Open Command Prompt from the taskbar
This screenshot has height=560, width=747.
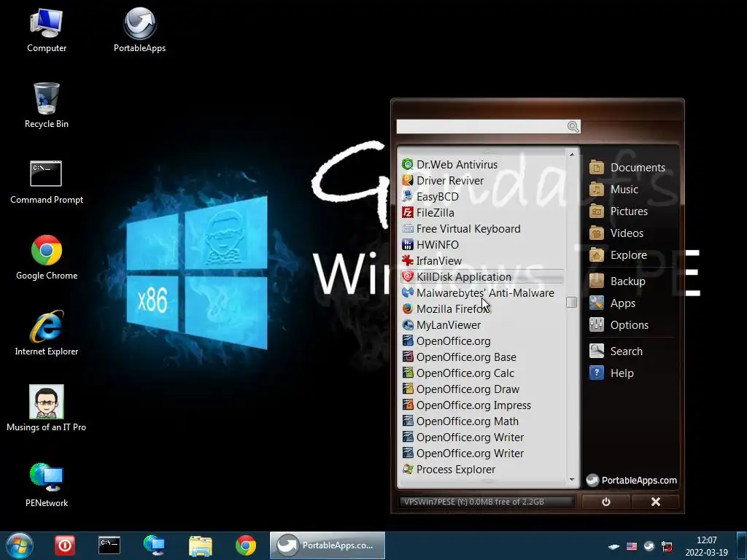109,545
